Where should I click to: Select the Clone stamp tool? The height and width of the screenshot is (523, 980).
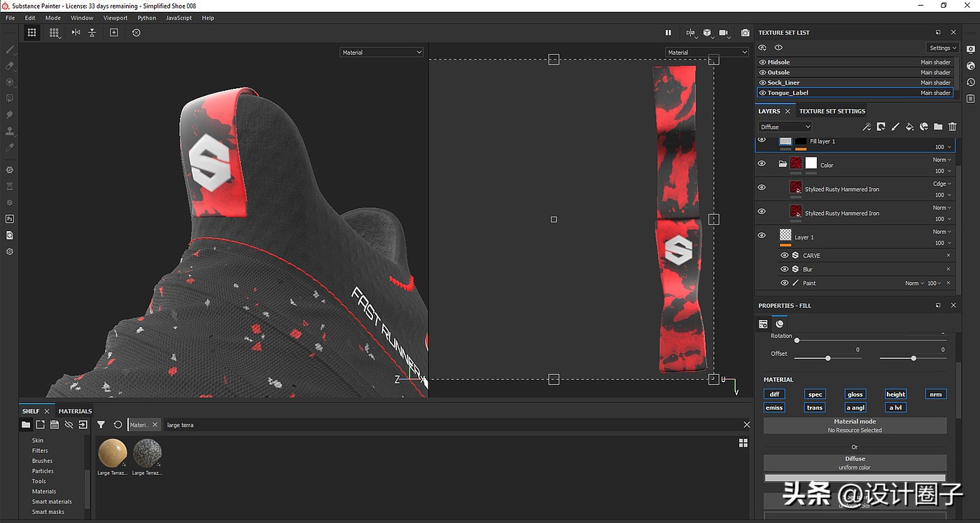click(10, 131)
